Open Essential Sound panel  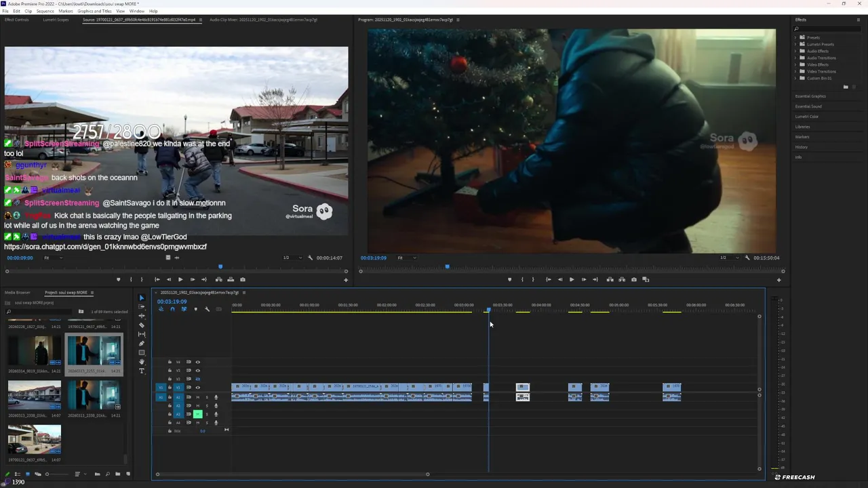click(808, 106)
